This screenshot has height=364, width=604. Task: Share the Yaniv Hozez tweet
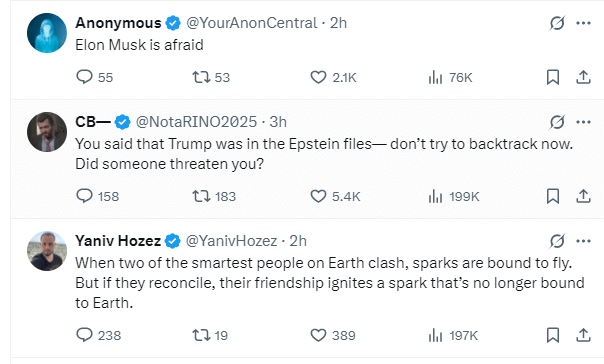(x=583, y=335)
